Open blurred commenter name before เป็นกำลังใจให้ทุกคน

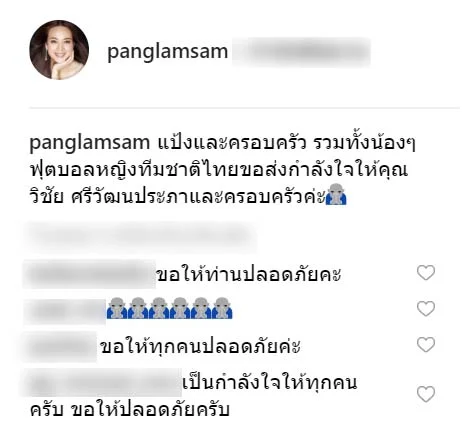pos(102,382)
